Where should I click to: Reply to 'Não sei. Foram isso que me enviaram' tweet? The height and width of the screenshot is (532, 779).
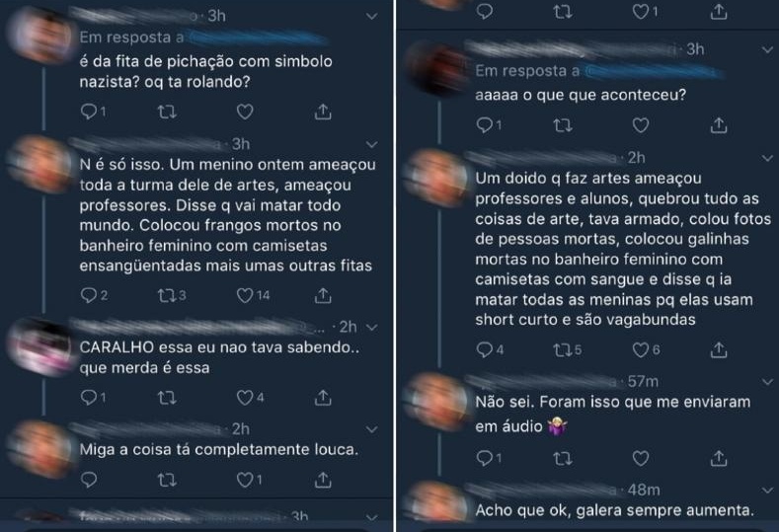[x=489, y=458]
